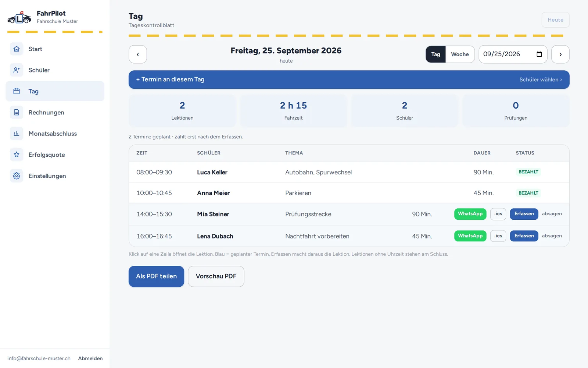Click absagen for Mia Steiner
This screenshot has height=368, width=588.
[x=552, y=214]
